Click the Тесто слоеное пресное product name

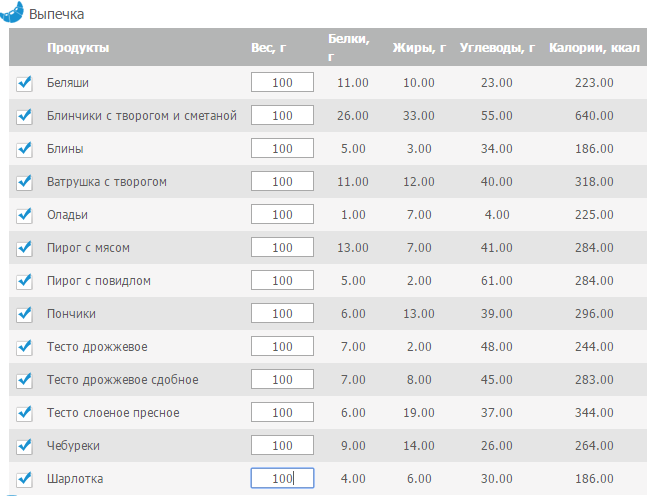click(x=113, y=413)
